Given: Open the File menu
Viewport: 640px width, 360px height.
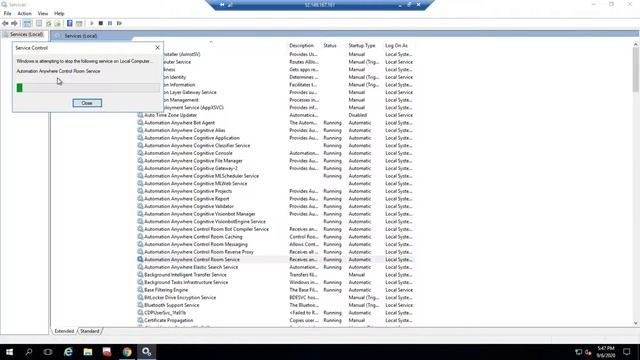Looking at the screenshot, I should pos(7,13).
